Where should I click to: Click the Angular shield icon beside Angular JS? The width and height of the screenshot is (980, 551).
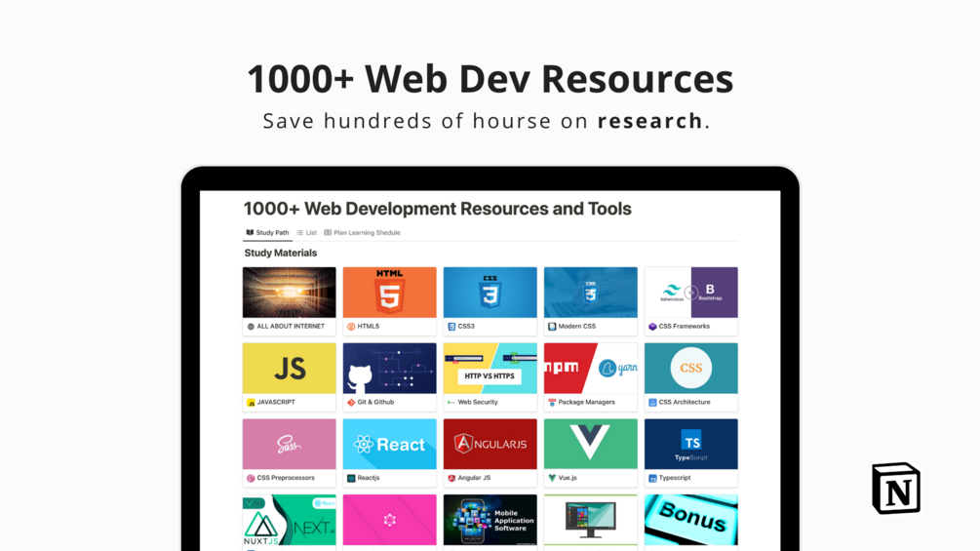point(451,479)
